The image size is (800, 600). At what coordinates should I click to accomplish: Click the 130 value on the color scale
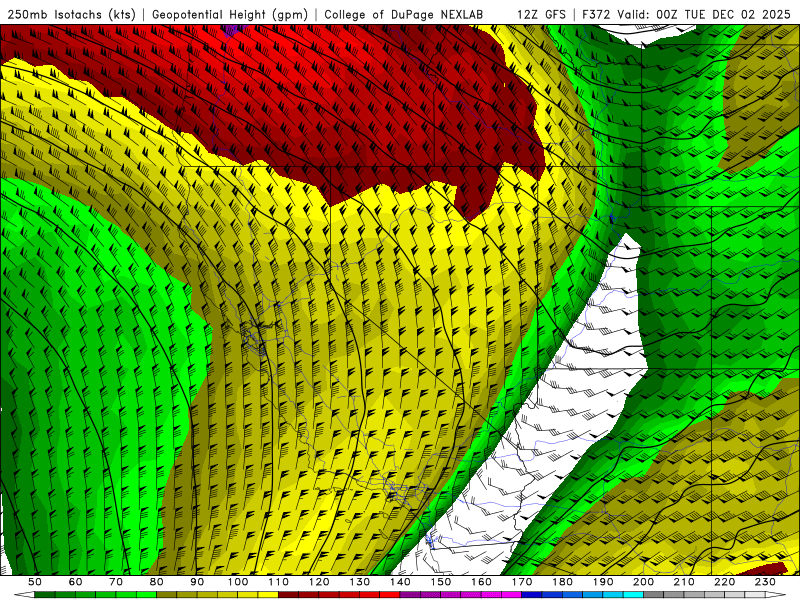pyautogui.click(x=360, y=582)
